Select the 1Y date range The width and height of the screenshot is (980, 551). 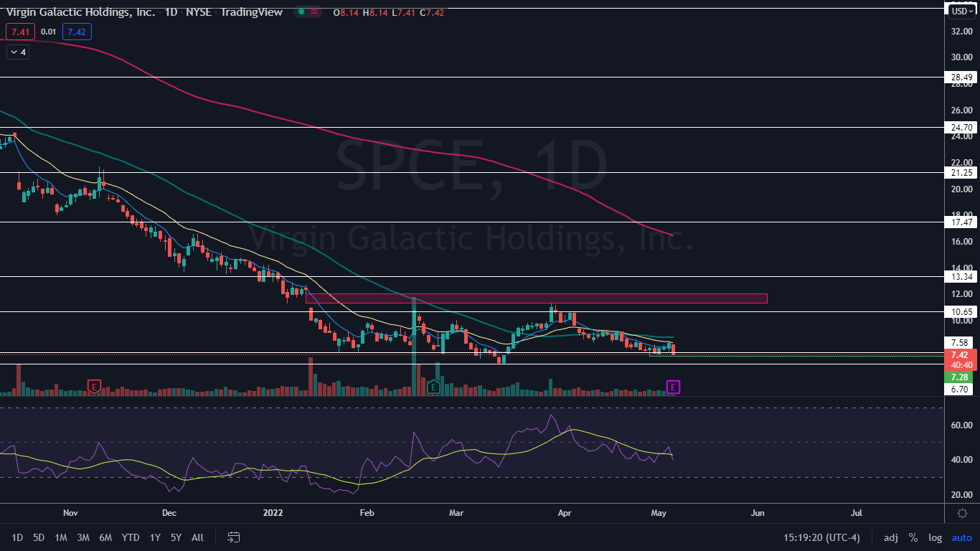(x=155, y=537)
